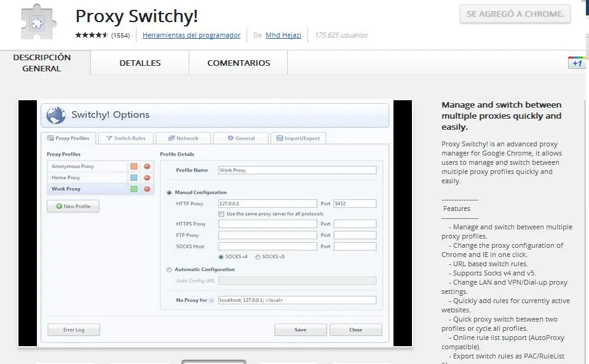This screenshot has width=589, height=364.
Task: Click the globe icon in Switchy! Options
Action: click(56, 115)
